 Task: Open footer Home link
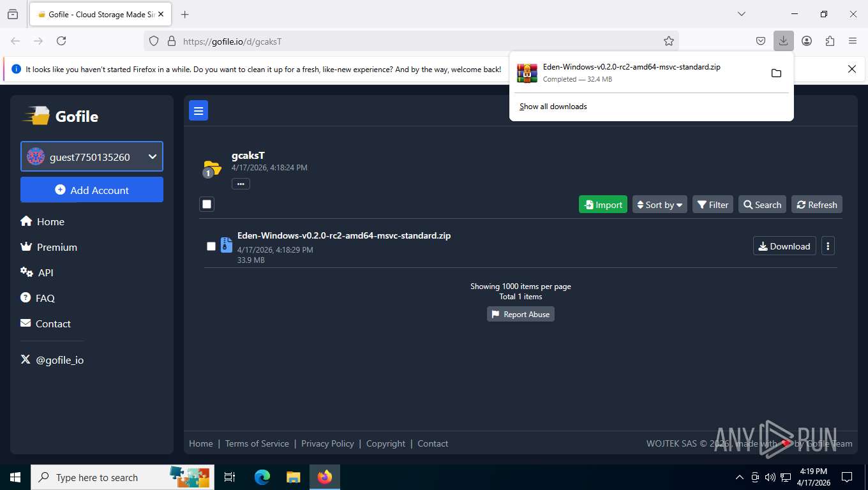point(201,443)
